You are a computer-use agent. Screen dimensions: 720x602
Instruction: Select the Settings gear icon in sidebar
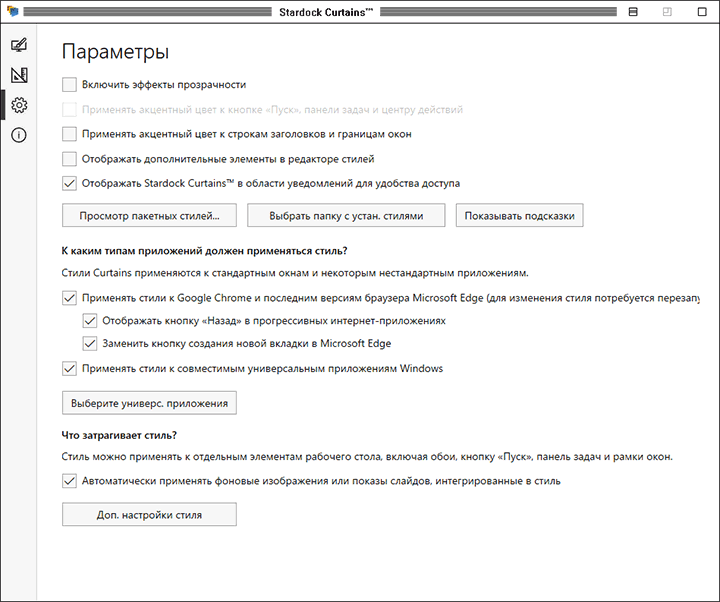19,105
